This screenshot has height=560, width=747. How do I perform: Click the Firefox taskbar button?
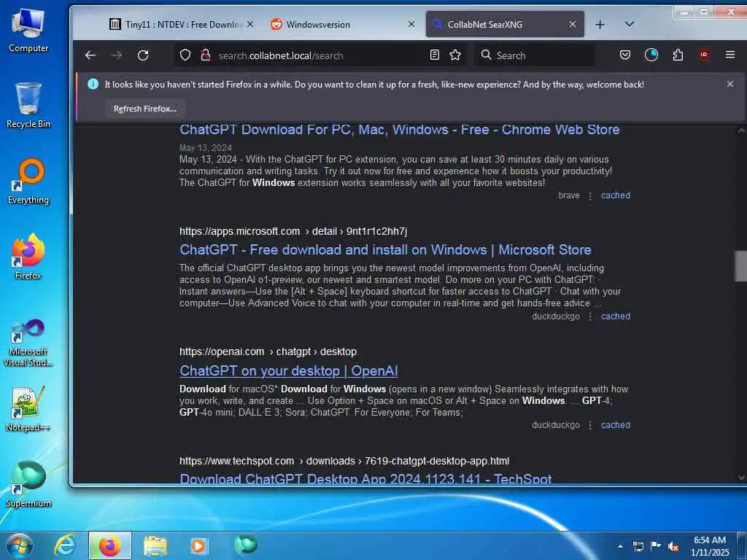point(109,545)
